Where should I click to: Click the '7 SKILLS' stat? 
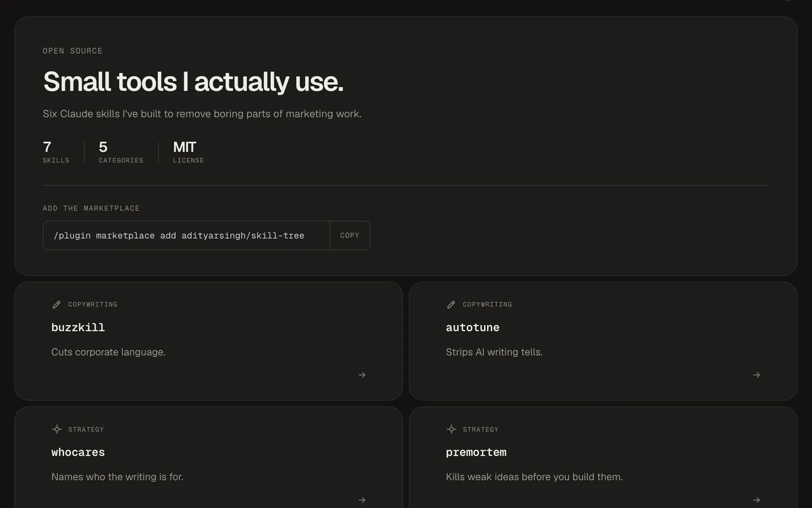(56, 152)
